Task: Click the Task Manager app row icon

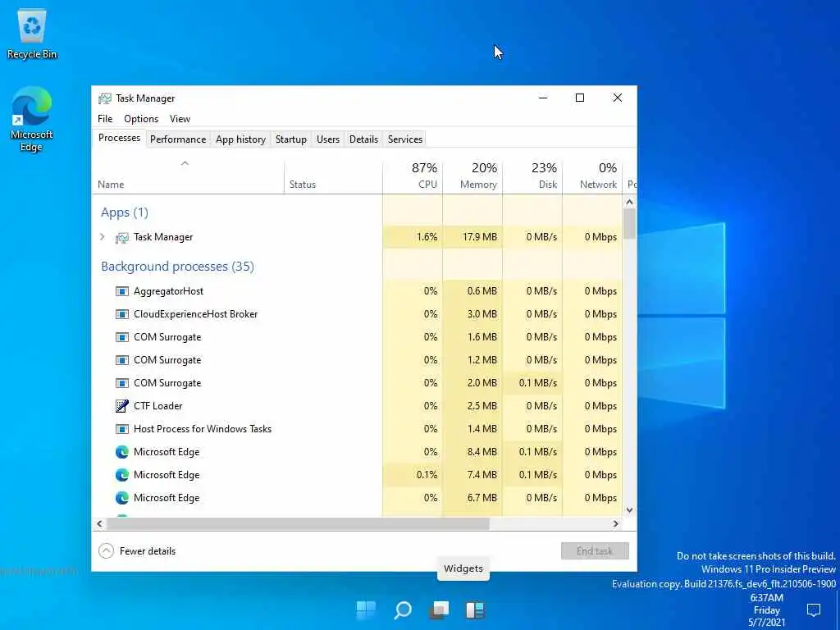Action: pos(122,237)
